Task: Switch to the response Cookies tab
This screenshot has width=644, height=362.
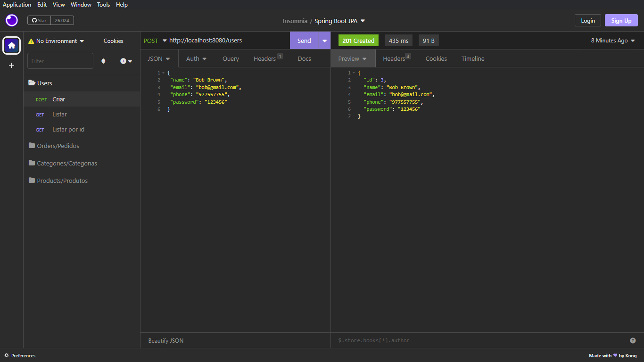Action: pos(436,58)
